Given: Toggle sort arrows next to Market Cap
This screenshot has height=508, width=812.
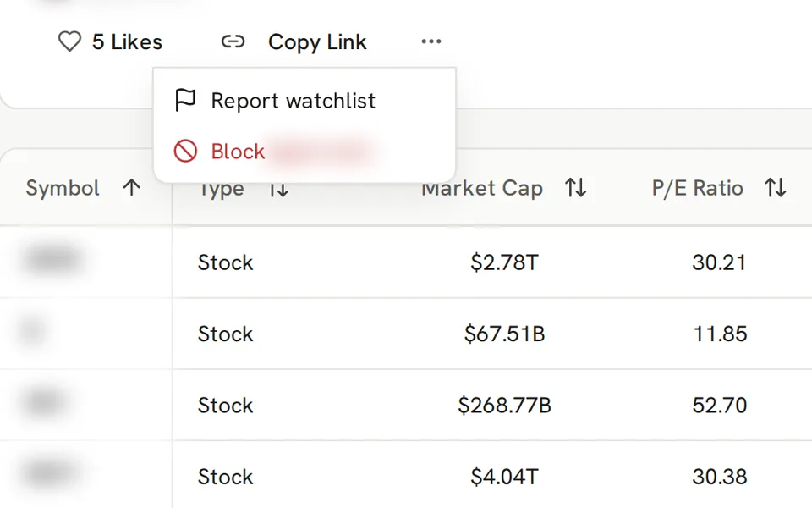Looking at the screenshot, I should 575,188.
